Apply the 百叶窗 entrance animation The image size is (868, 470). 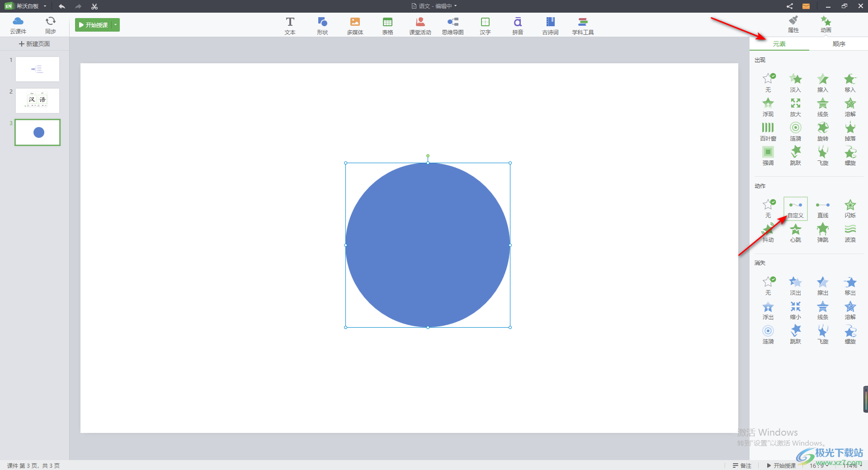point(768,132)
